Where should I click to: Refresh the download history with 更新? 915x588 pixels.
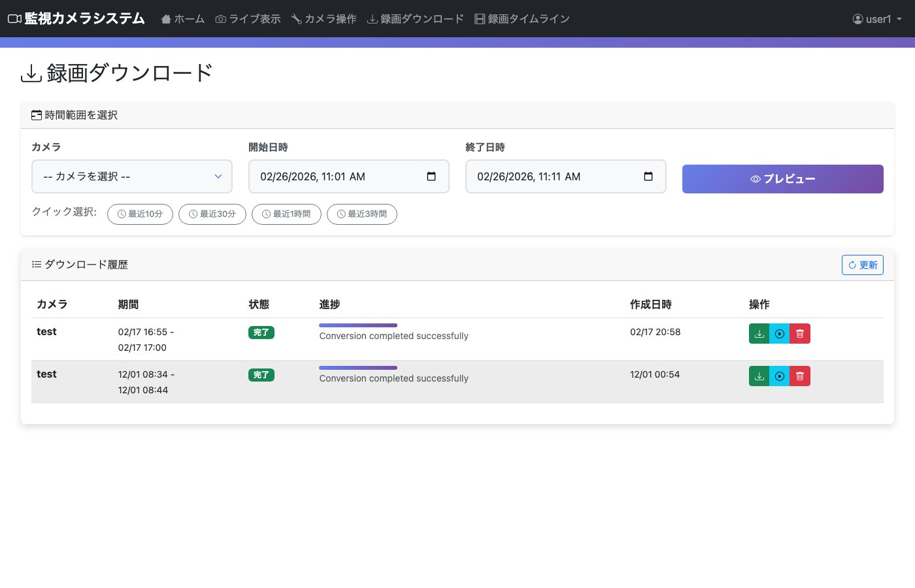862,265
